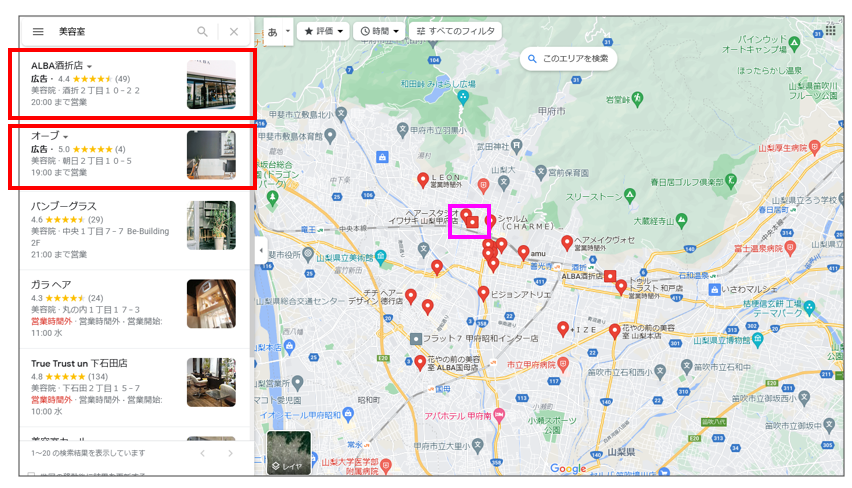Toggle the update-results-when-map-moves checkbox
Image resolution: width=852 pixels, height=488 pixels.
(33, 476)
